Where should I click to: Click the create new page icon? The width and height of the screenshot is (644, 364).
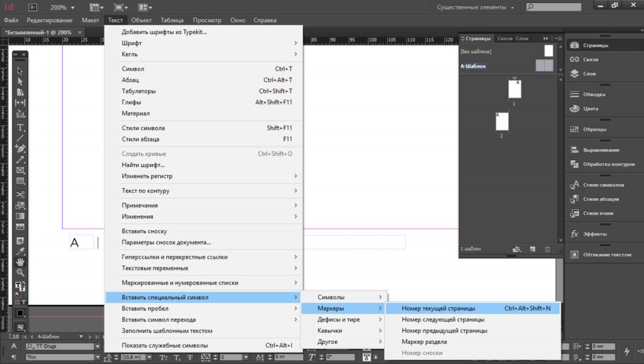[x=532, y=249]
